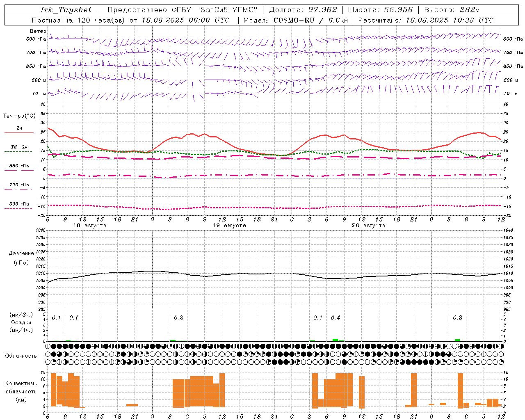
Task: Click the Конвективн. convective cloud label
Action: (21, 383)
